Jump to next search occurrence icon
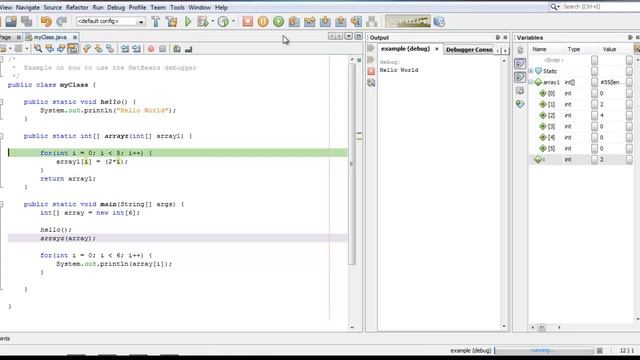 tap(61, 49)
